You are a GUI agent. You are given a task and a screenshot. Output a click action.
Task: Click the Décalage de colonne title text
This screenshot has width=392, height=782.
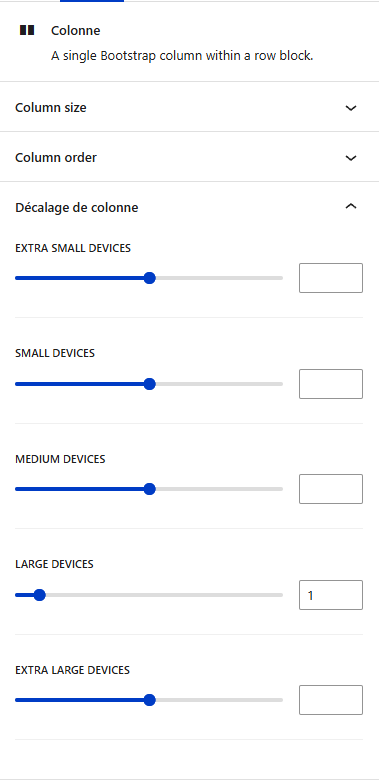[77, 207]
